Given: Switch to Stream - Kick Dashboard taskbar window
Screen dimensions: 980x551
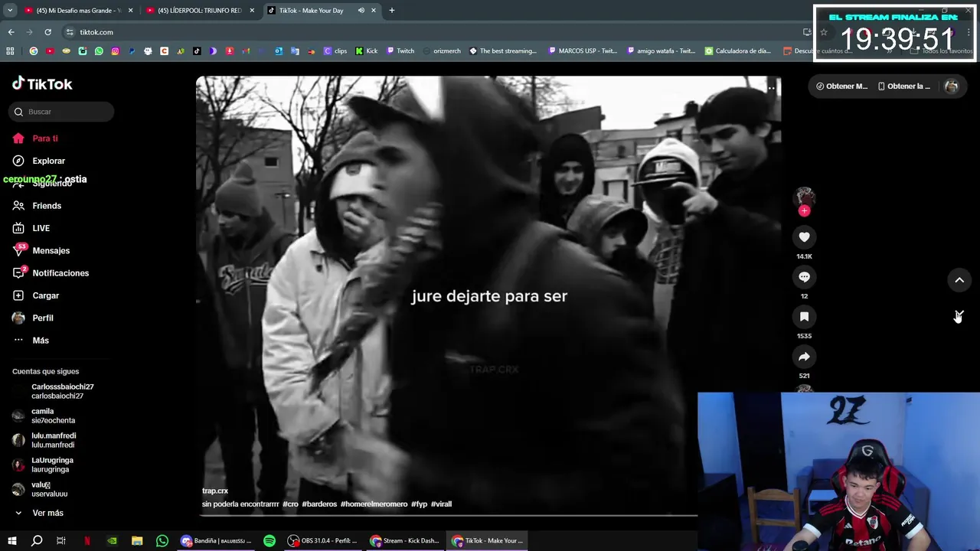Looking at the screenshot, I should [404, 541].
